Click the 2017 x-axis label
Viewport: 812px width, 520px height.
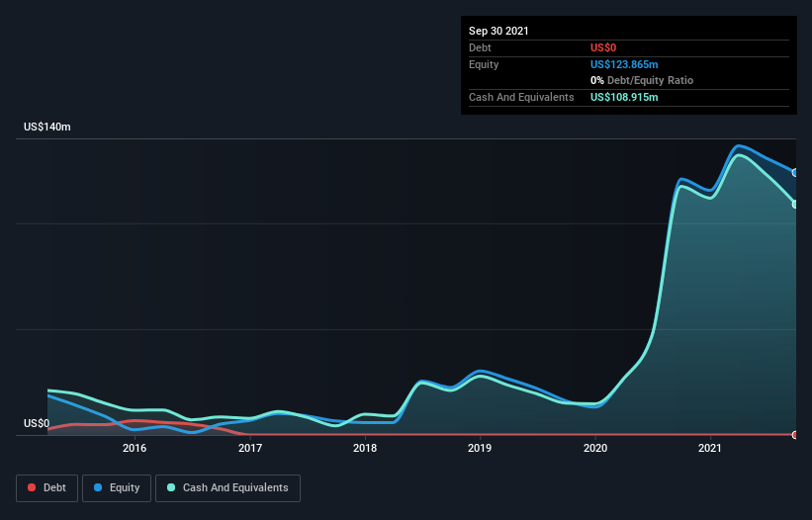250,448
